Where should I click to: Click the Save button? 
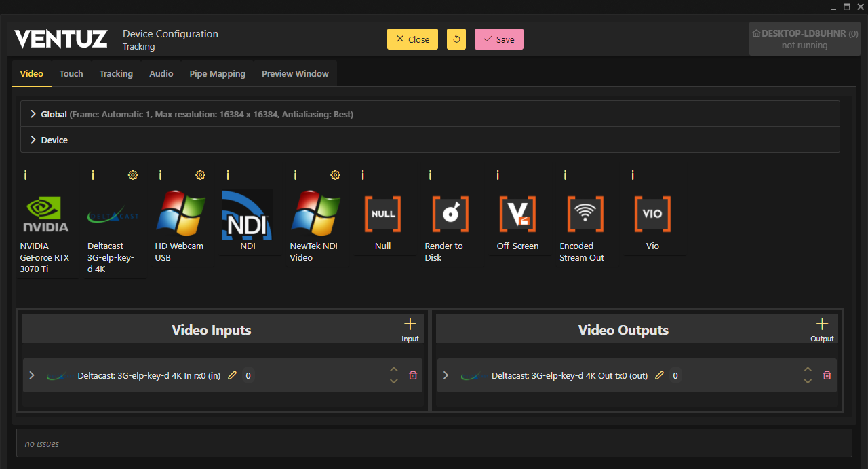point(498,39)
